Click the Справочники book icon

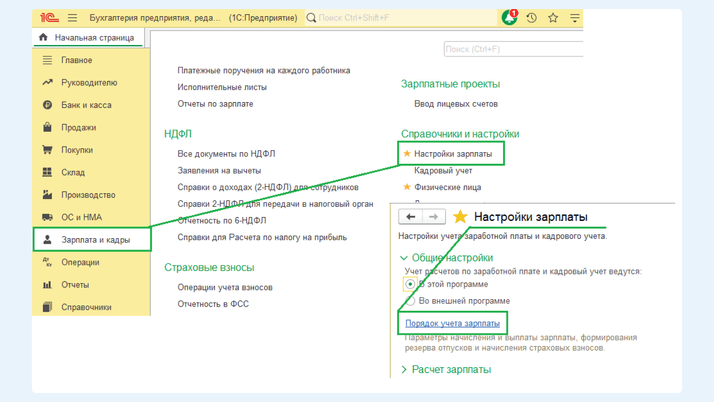coord(47,307)
